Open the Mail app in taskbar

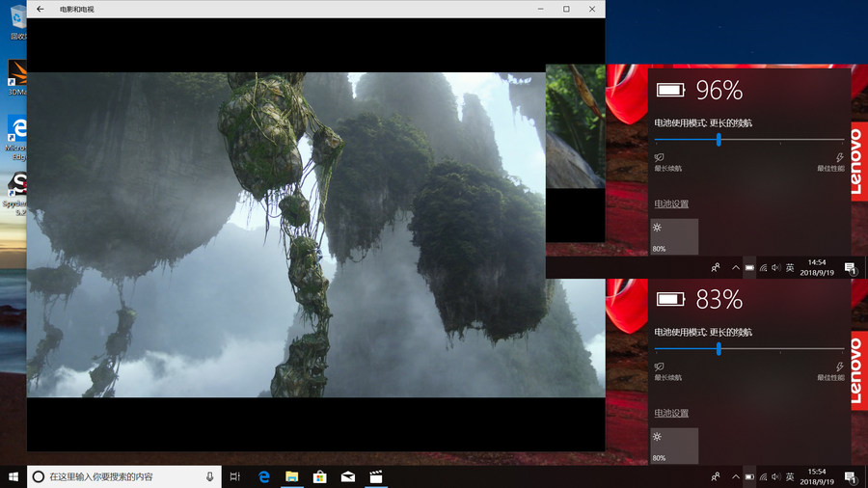click(347, 476)
